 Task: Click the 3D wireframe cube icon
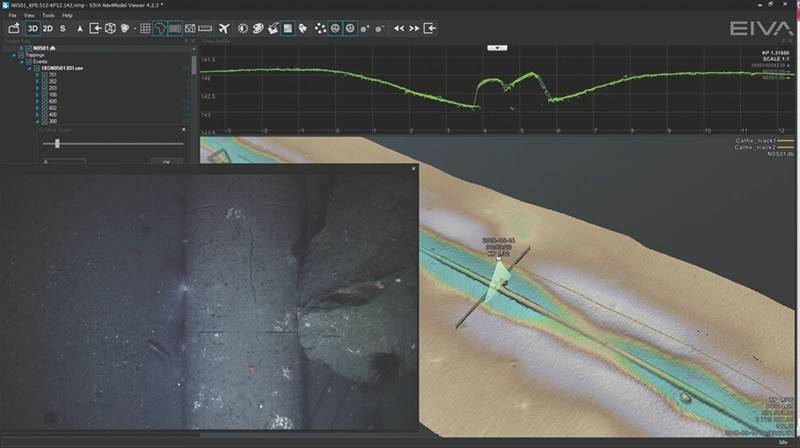pyautogui.click(x=110, y=29)
